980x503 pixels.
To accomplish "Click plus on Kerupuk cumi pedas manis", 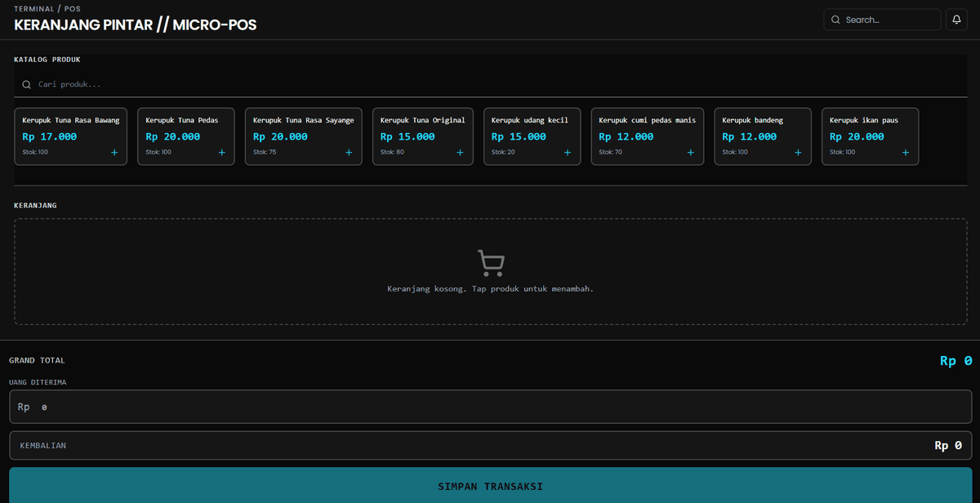I will pos(691,153).
